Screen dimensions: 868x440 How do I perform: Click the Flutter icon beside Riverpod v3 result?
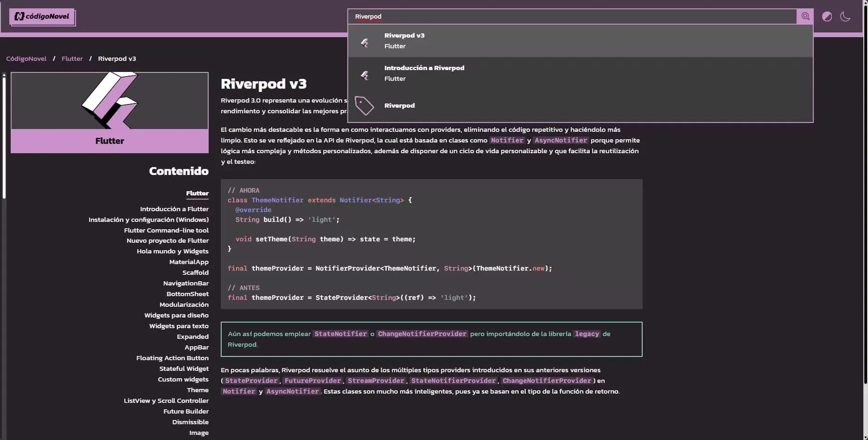coord(365,42)
